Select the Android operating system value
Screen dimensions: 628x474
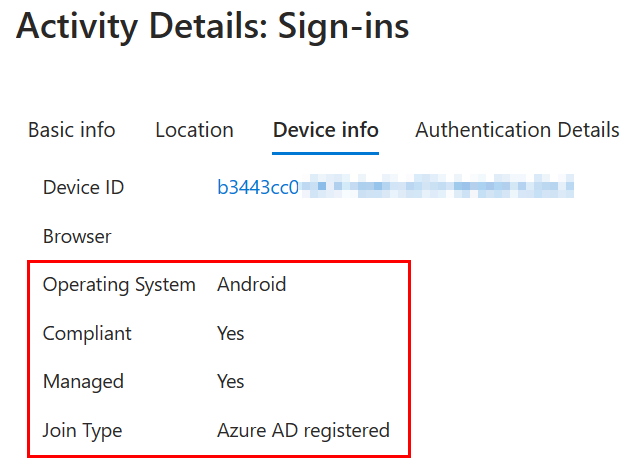251,285
